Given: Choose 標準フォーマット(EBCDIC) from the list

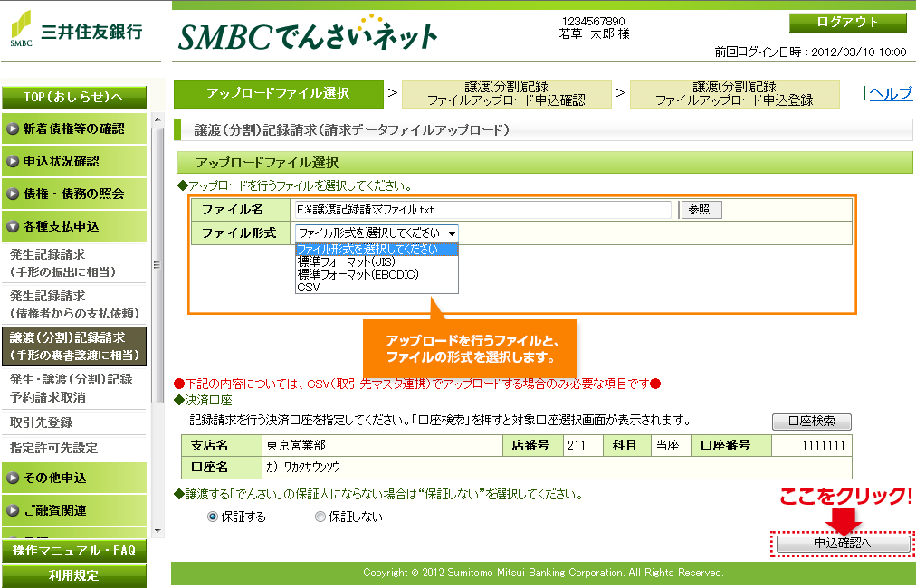Looking at the screenshot, I should point(377,274).
